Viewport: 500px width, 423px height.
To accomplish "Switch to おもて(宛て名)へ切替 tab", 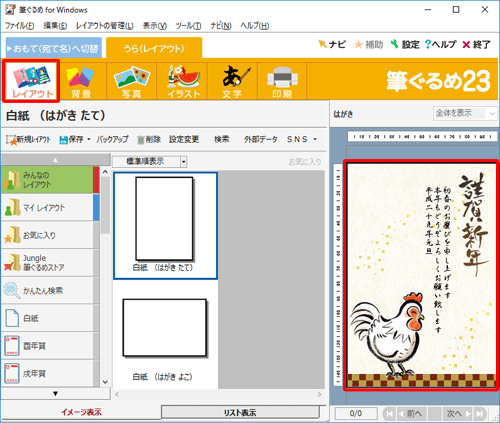I will coord(54,49).
